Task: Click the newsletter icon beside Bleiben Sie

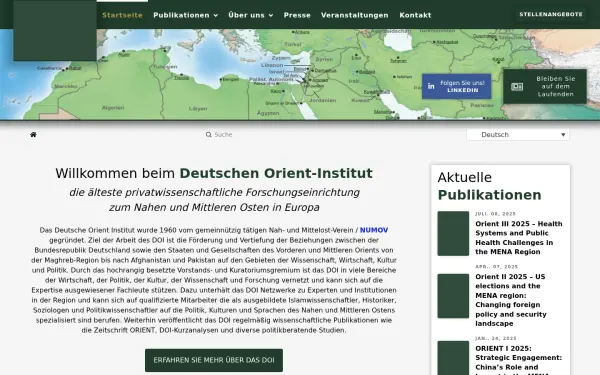Action: coord(517,86)
